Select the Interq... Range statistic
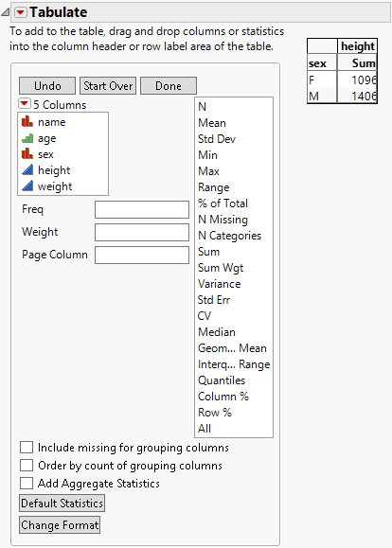This screenshot has width=392, height=548. [234, 364]
